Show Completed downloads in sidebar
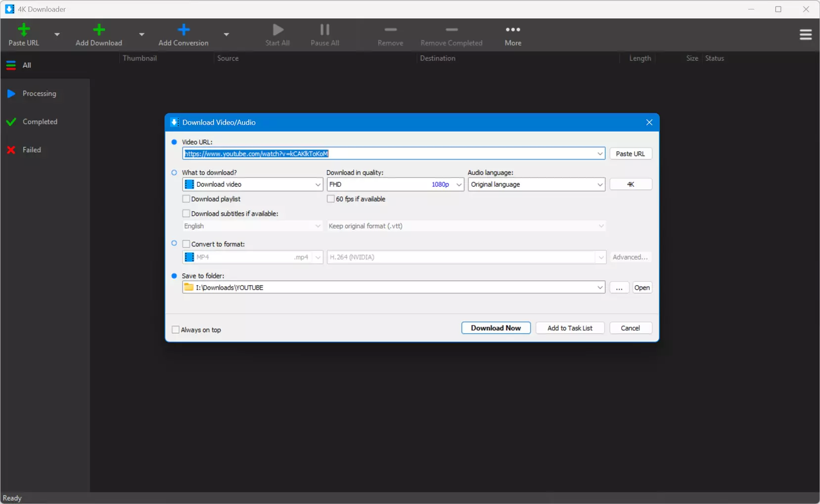The image size is (820, 504). [x=45, y=122]
